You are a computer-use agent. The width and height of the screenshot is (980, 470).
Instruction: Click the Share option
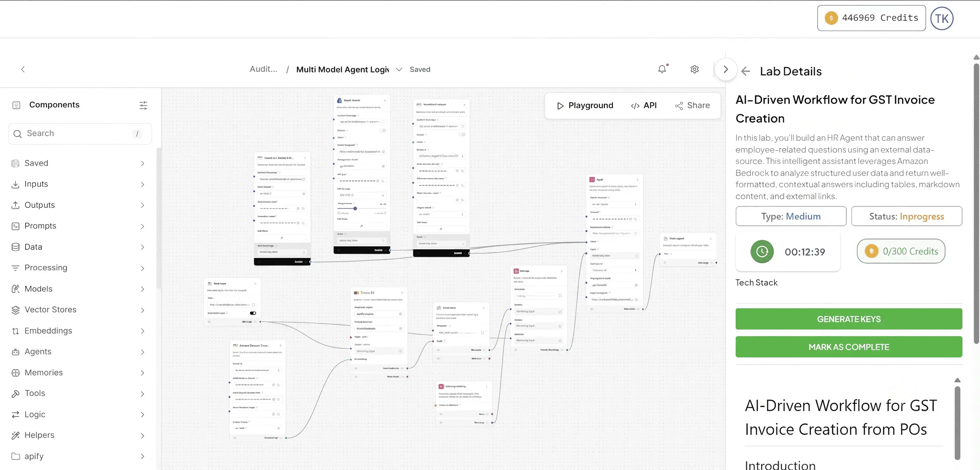click(x=693, y=105)
